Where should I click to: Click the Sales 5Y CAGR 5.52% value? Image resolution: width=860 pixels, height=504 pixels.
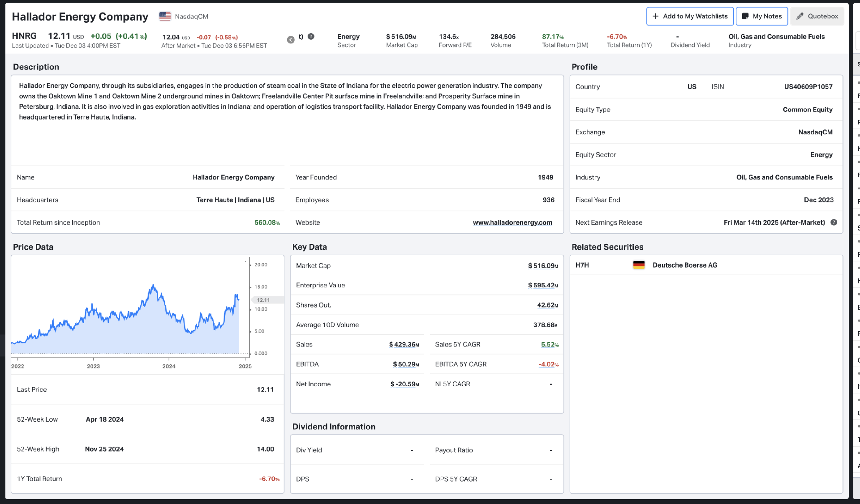pos(549,345)
